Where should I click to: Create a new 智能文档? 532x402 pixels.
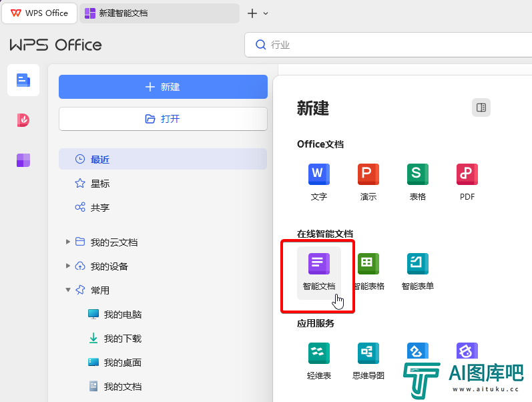click(319, 272)
